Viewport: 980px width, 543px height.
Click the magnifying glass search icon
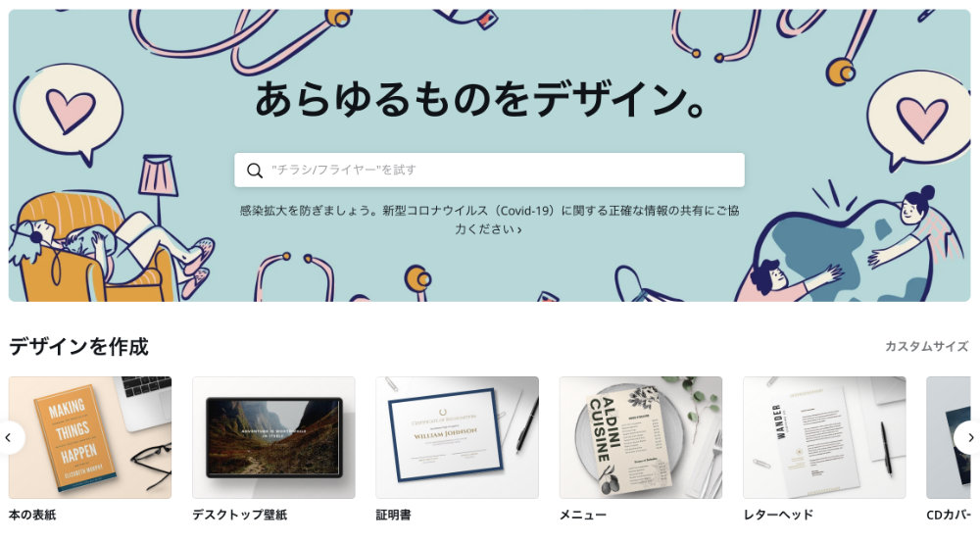(255, 170)
